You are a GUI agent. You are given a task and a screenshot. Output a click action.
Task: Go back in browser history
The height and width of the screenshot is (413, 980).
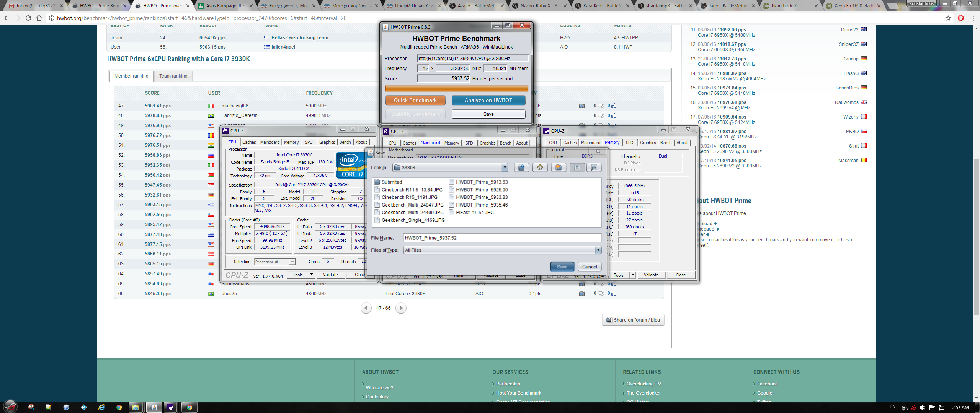tap(7, 18)
